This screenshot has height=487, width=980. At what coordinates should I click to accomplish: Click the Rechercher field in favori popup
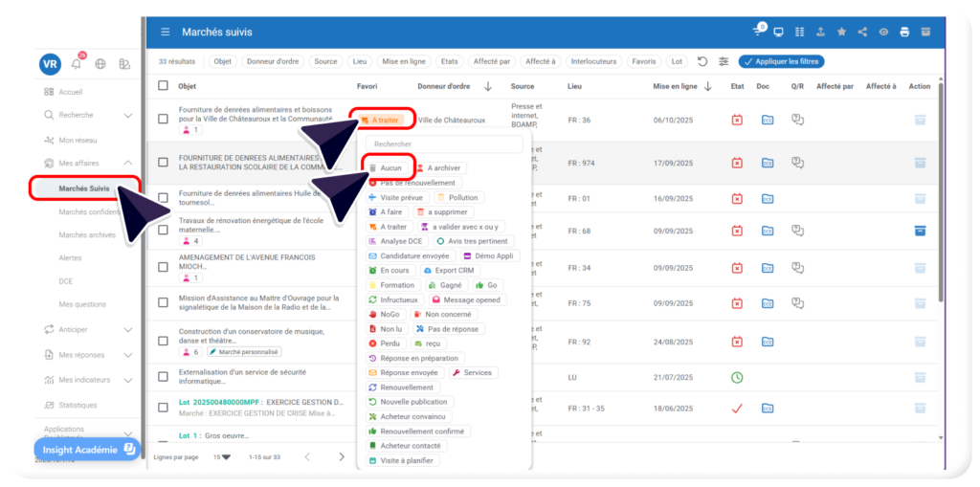tap(444, 144)
